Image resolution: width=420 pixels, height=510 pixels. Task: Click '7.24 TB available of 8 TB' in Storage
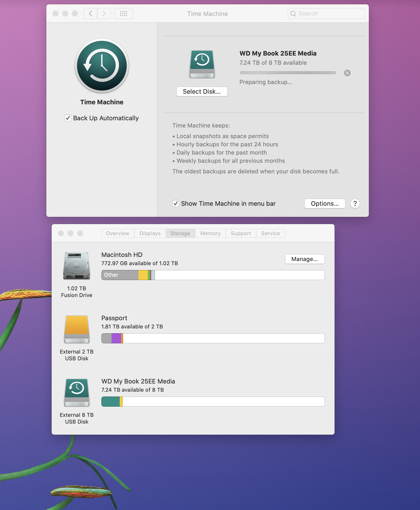pos(133,390)
